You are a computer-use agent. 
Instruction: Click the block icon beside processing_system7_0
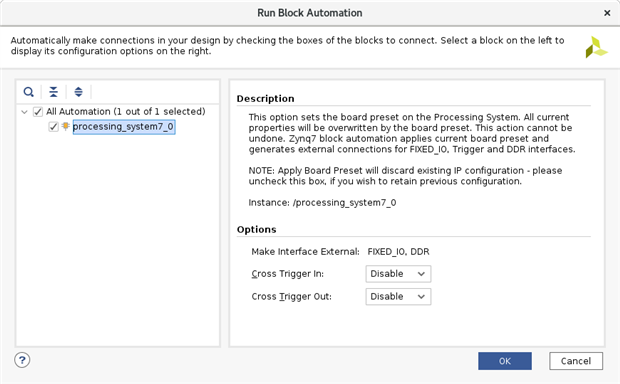[66, 127]
